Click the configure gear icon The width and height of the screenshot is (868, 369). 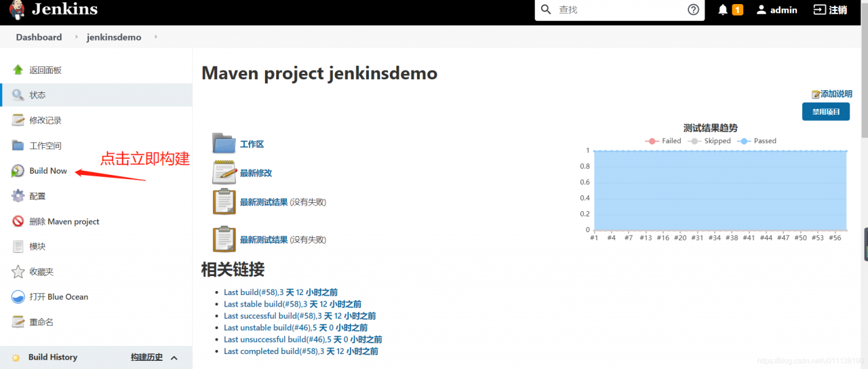[18, 196]
